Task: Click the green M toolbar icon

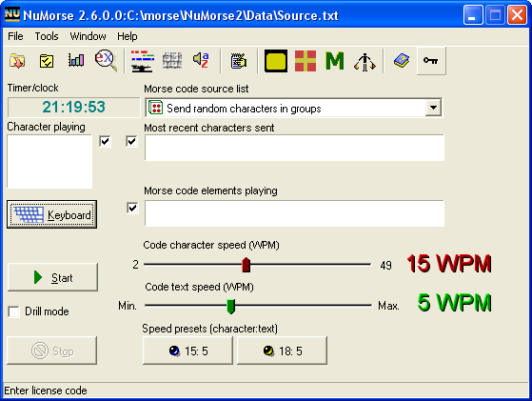Action: 335,61
